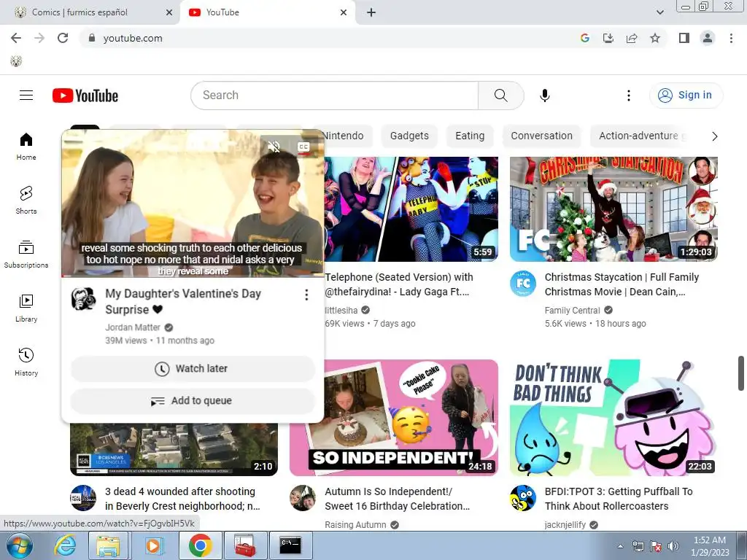Open Library in the sidebar
Image resolution: width=747 pixels, height=560 pixels.
(x=26, y=308)
